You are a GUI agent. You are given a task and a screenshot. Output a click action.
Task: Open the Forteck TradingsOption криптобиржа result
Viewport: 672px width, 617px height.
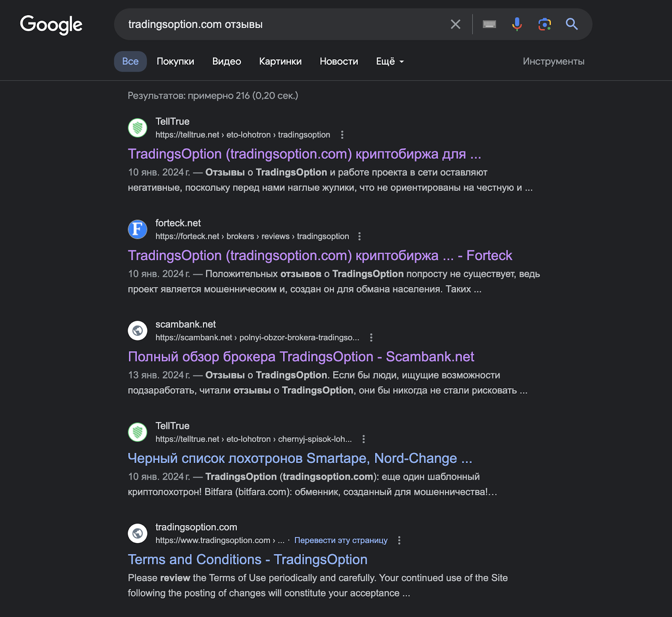(320, 256)
